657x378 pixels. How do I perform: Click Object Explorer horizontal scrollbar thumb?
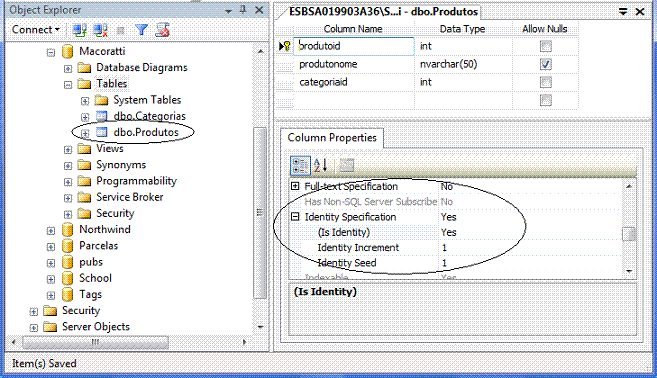(x=96, y=342)
